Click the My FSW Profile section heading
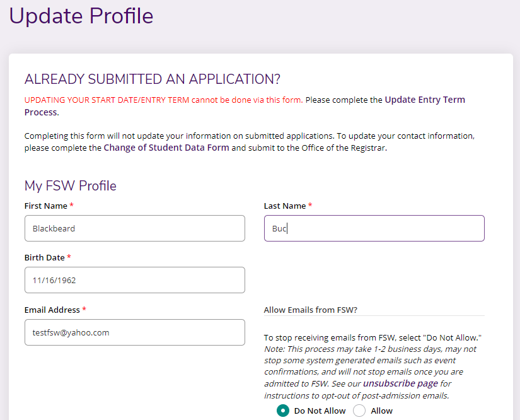The image size is (520, 420). 71,185
